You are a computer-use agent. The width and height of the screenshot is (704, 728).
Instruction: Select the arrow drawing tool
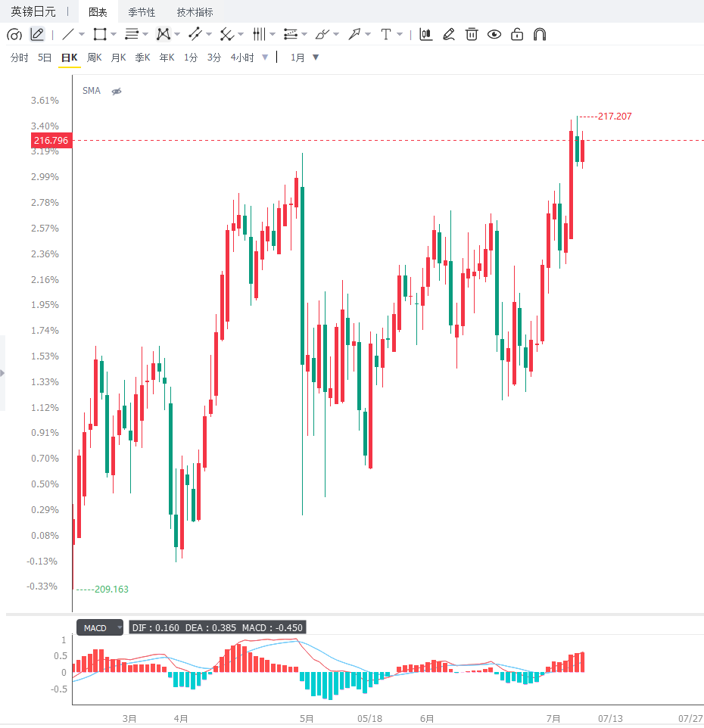click(354, 34)
